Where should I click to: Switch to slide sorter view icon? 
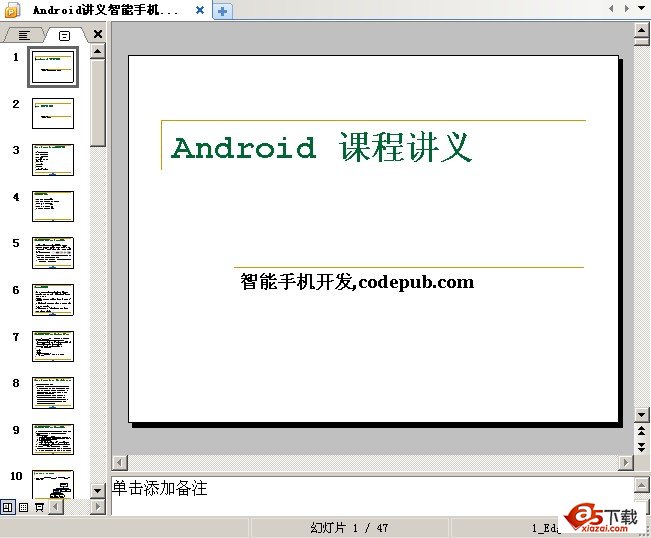(x=24, y=507)
